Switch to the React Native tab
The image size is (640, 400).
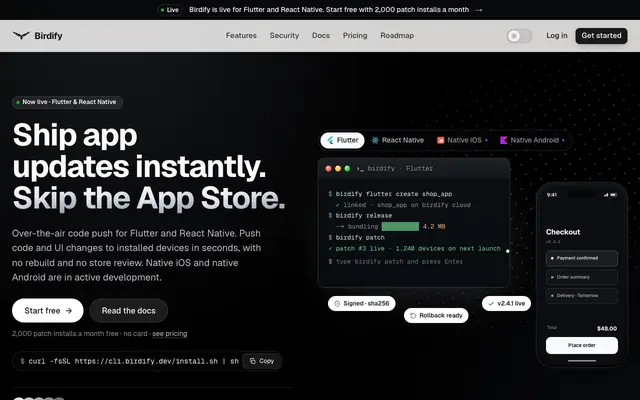397,140
